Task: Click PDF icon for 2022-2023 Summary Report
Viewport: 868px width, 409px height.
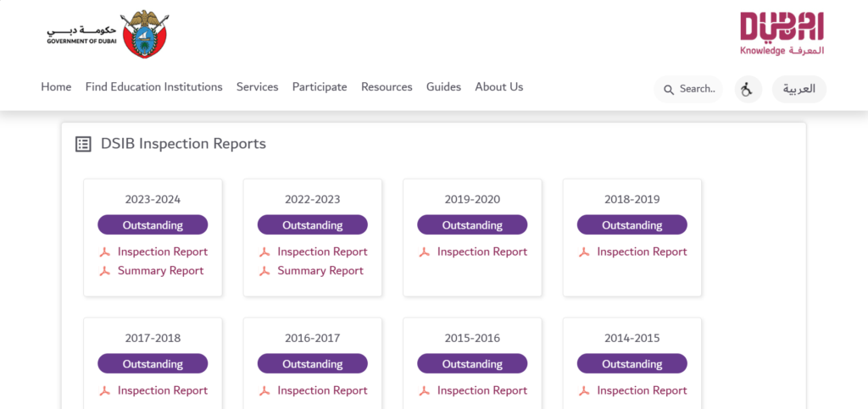Action: [x=264, y=271]
